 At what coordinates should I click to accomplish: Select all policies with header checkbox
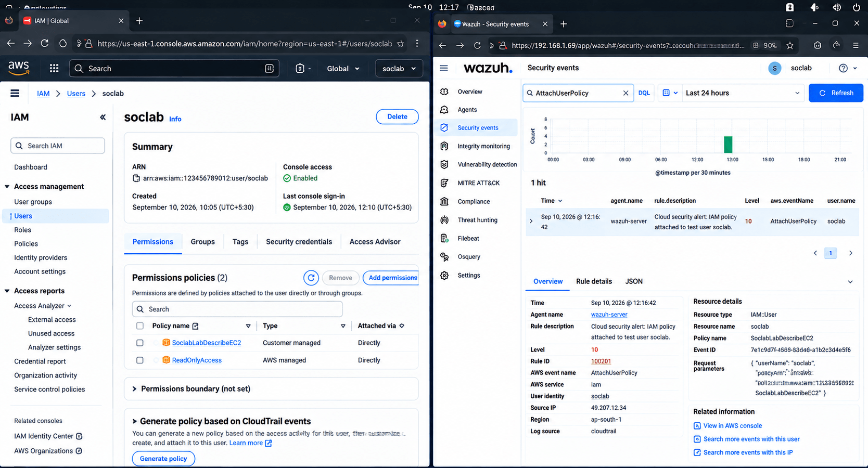139,326
